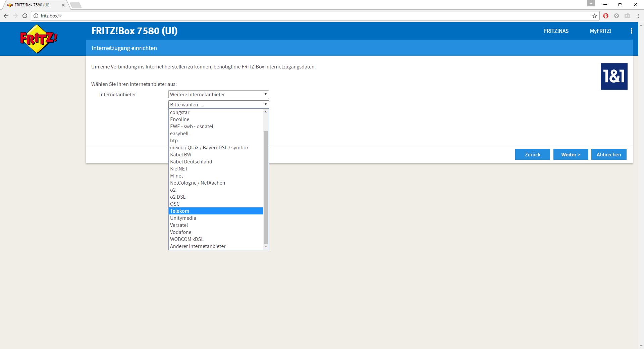Choose congstar from provider list

click(x=216, y=112)
